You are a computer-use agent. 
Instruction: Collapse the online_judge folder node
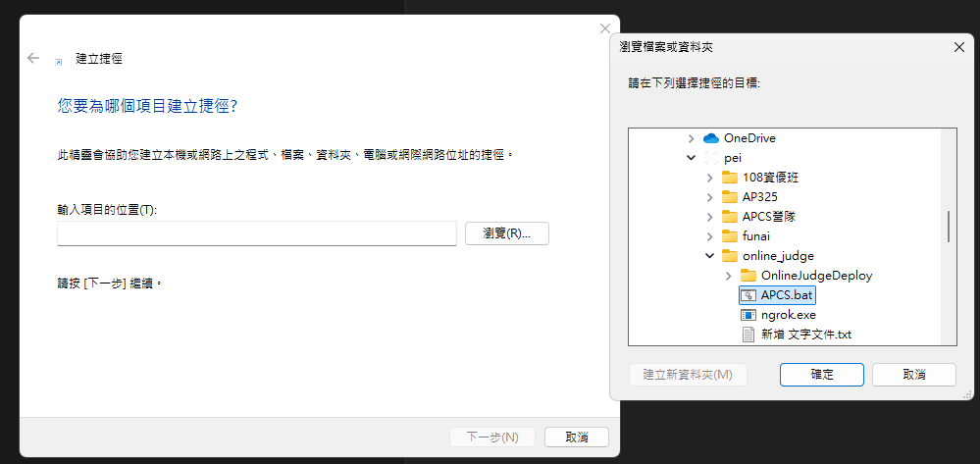pos(709,256)
